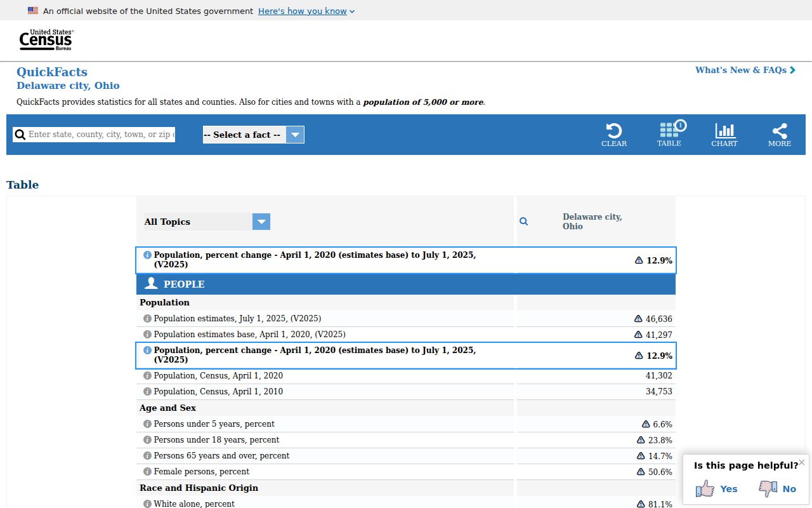Click the 34,753 population value
The image size is (812, 508).
pos(659,391)
